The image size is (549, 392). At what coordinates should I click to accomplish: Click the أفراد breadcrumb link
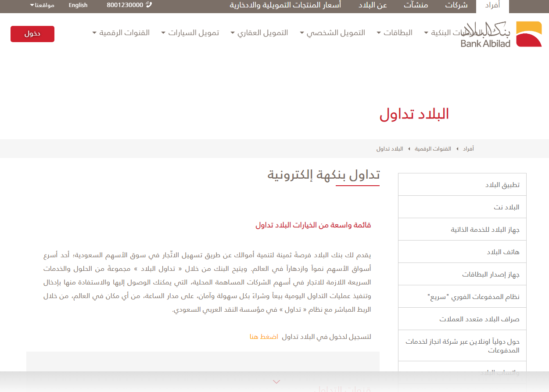coord(469,149)
